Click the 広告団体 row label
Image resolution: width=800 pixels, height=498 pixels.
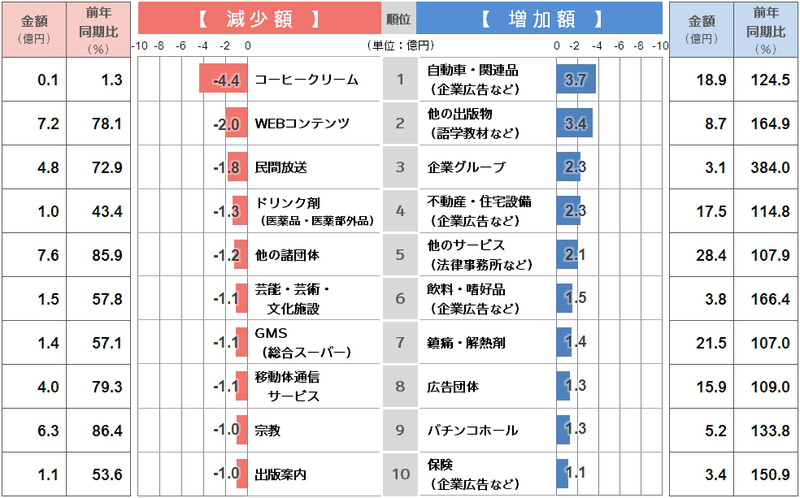[x=453, y=386]
